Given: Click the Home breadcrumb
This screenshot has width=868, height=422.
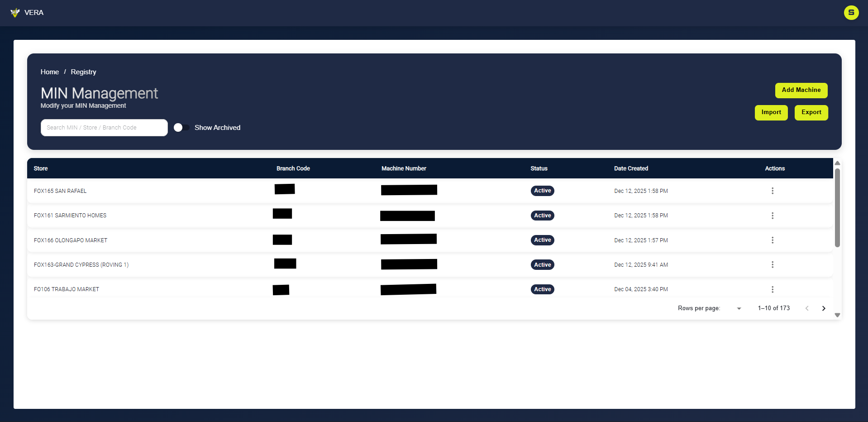Looking at the screenshot, I should click(50, 72).
